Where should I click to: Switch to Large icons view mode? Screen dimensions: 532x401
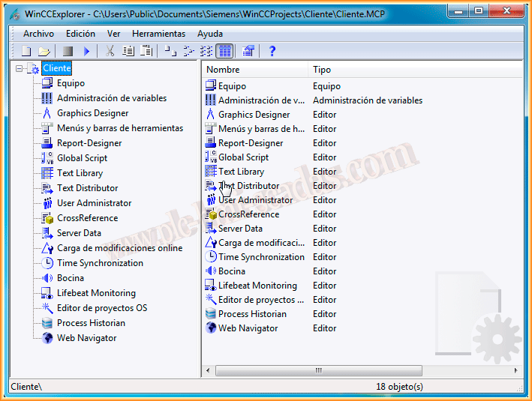[x=170, y=51]
